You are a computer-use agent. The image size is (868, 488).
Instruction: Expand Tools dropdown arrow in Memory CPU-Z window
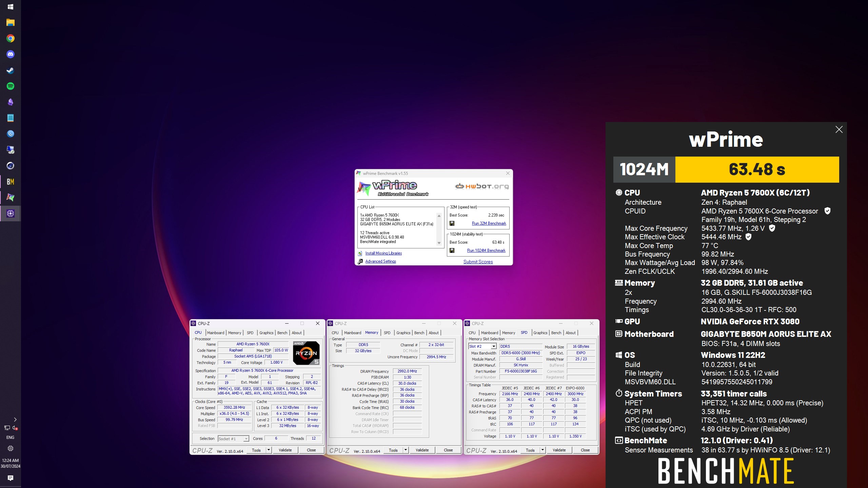[406, 450]
